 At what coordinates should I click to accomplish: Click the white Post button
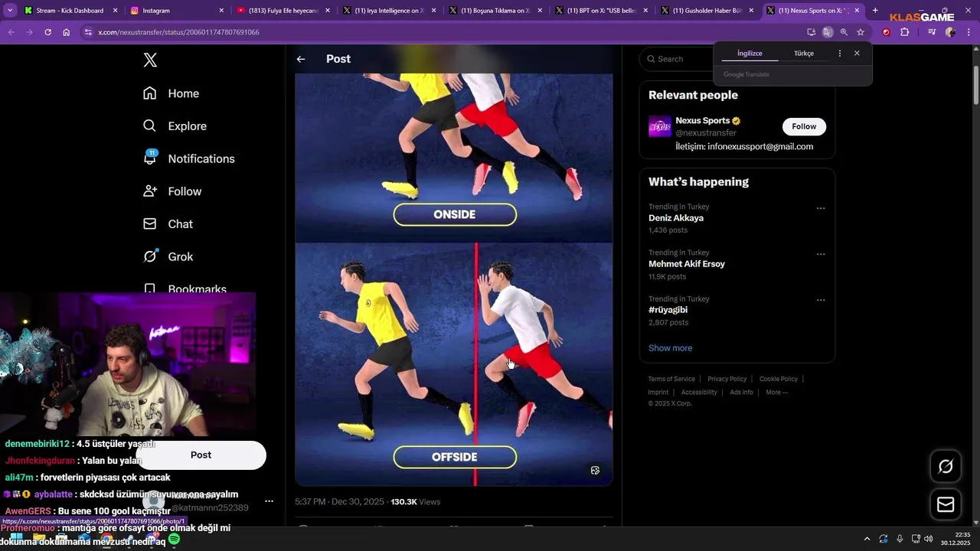click(x=201, y=455)
